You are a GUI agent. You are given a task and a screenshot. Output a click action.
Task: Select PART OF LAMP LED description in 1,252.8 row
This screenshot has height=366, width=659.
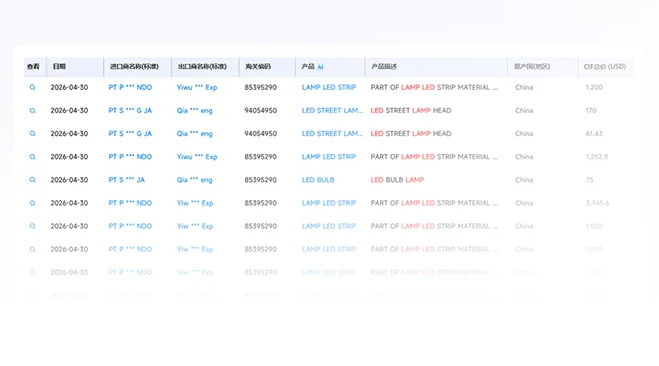[434, 157]
